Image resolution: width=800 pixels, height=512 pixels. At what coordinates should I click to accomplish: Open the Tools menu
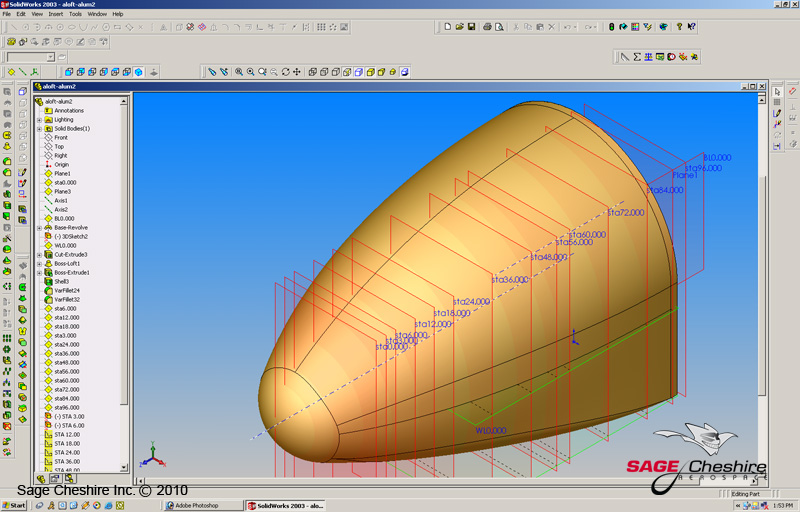tap(75, 14)
